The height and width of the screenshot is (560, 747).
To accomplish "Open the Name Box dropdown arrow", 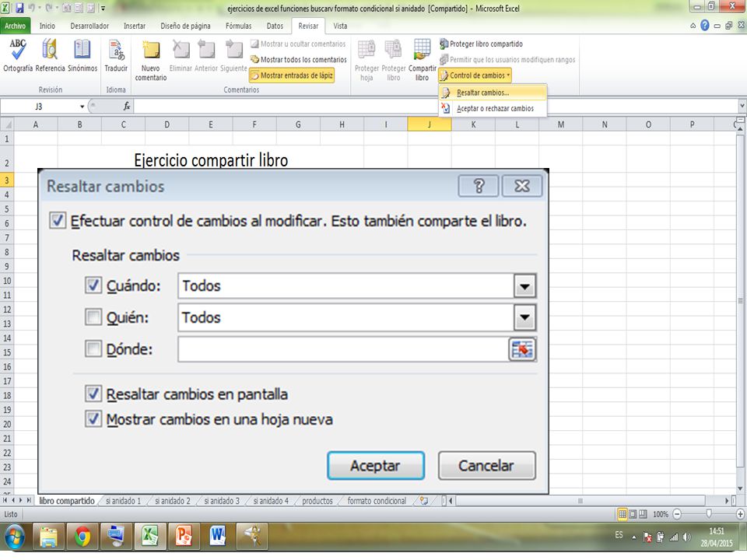I will (x=82, y=107).
